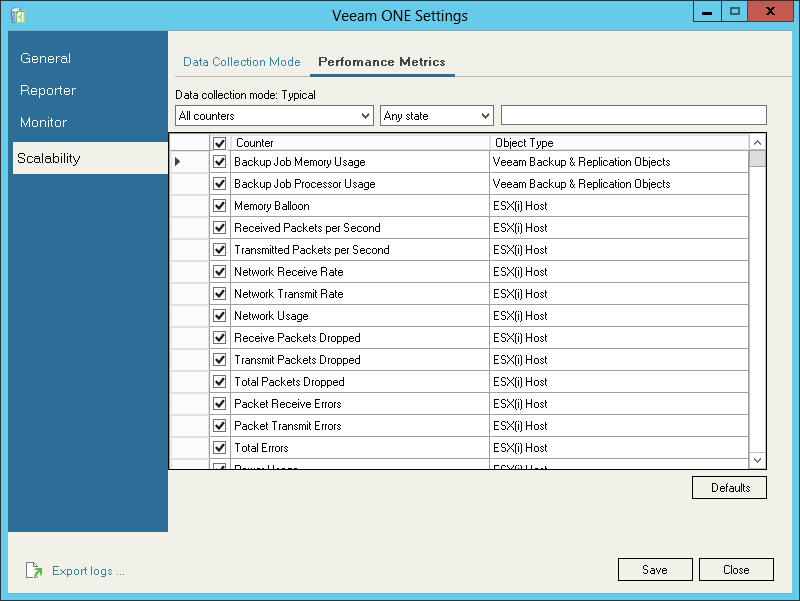Viewport: 800px width, 601px height.
Task: Click Transmitted Packets per Second text
Action: click(311, 249)
